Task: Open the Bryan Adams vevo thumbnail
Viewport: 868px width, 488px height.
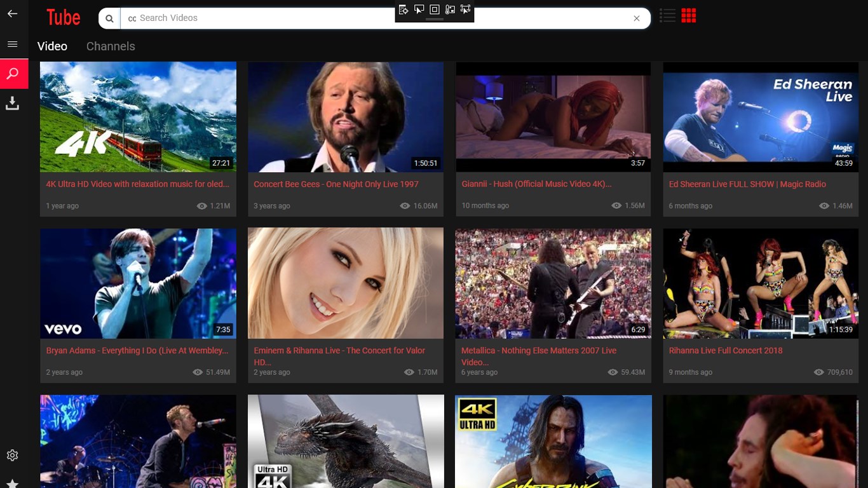Action: (x=138, y=283)
